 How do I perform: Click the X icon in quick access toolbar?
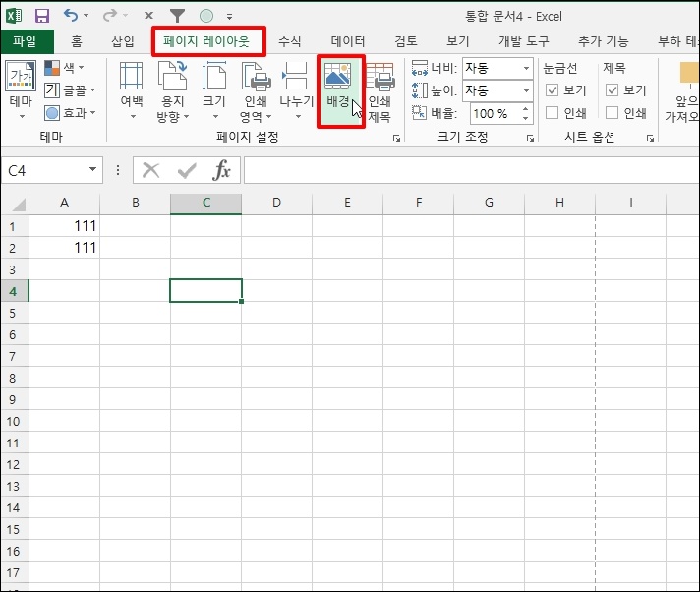coord(148,16)
